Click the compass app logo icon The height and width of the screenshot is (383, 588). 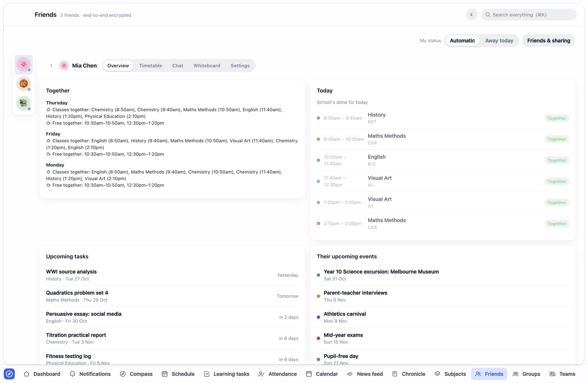pyautogui.click(x=9, y=374)
